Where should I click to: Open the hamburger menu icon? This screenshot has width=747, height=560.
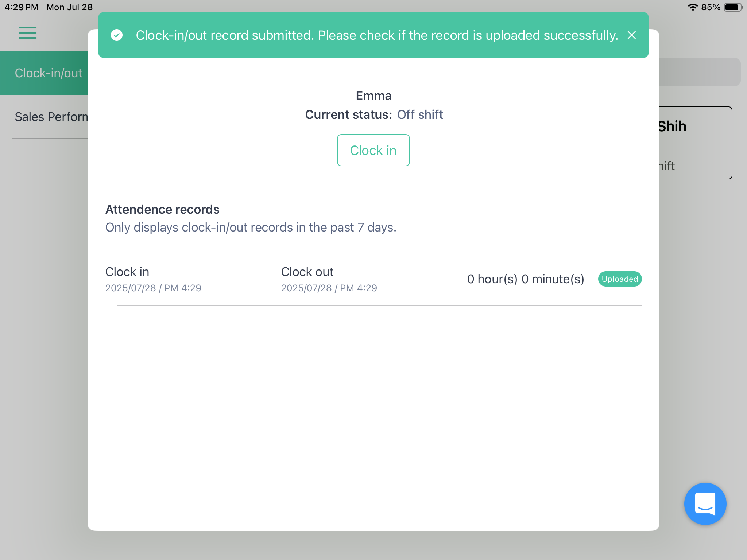click(x=28, y=33)
